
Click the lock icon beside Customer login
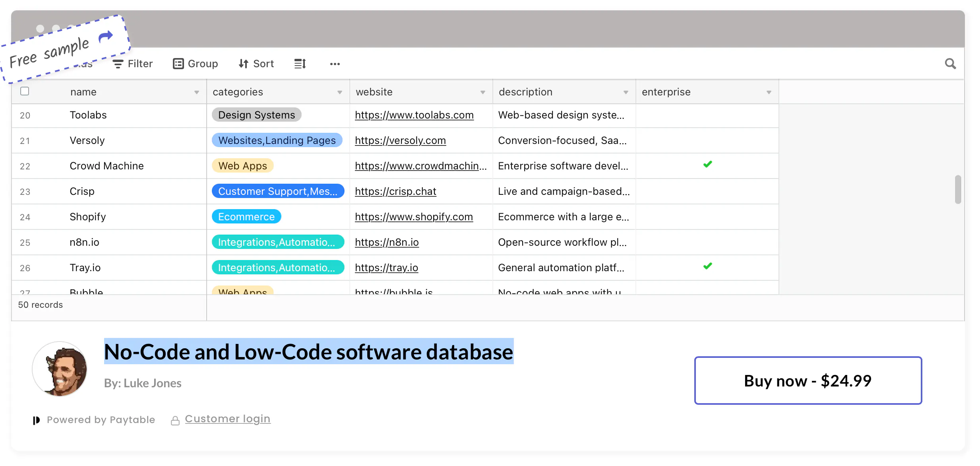click(175, 420)
